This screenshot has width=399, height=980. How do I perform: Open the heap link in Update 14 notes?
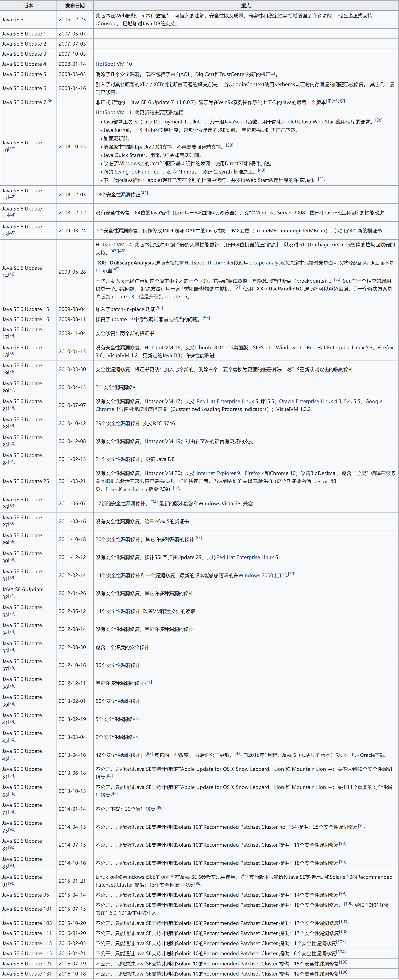[x=101, y=270]
